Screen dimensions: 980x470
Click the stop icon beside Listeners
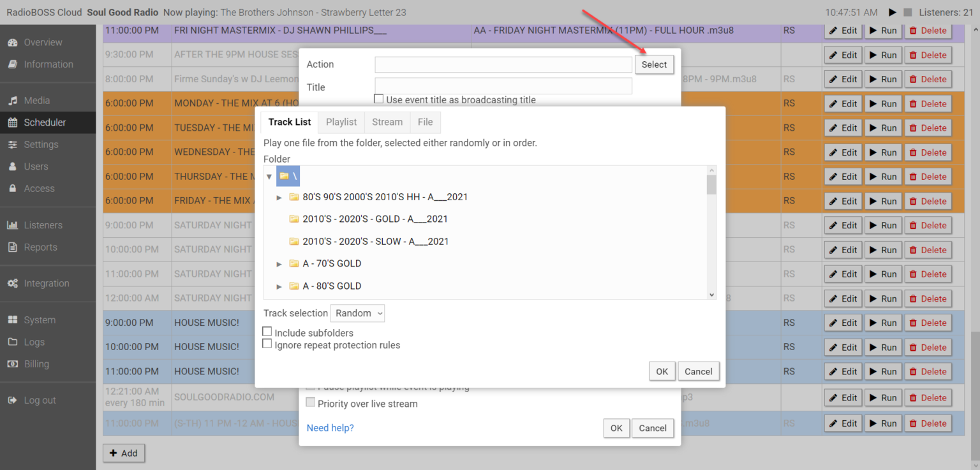coord(907,13)
